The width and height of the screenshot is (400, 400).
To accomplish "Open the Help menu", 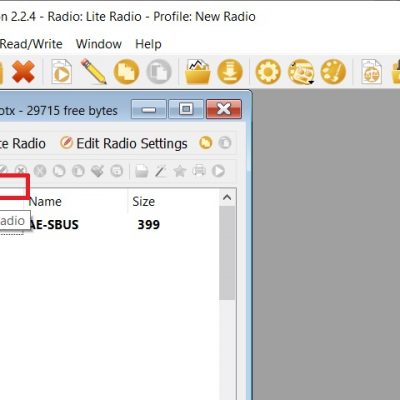I will [148, 44].
